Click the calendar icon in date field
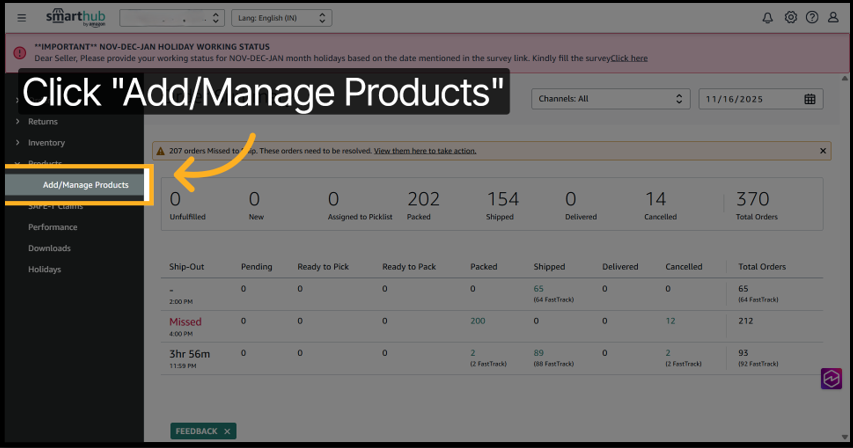This screenshot has width=853, height=448. (x=811, y=99)
